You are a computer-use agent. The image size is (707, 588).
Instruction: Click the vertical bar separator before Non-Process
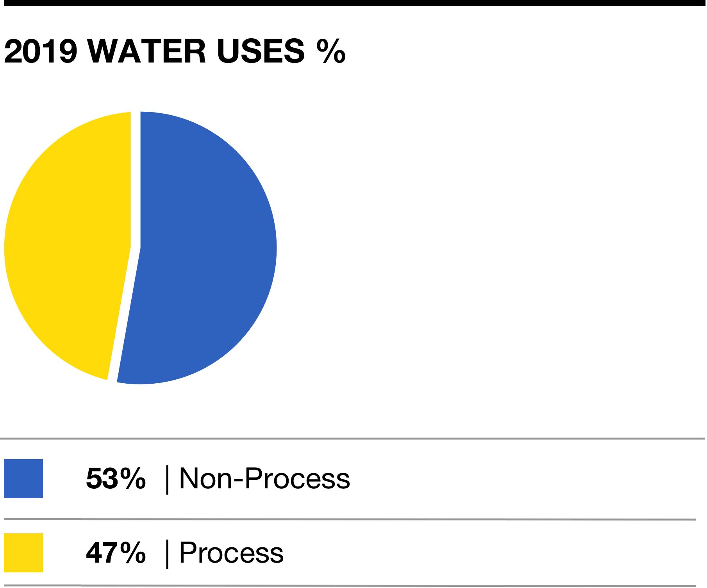pos(168,480)
